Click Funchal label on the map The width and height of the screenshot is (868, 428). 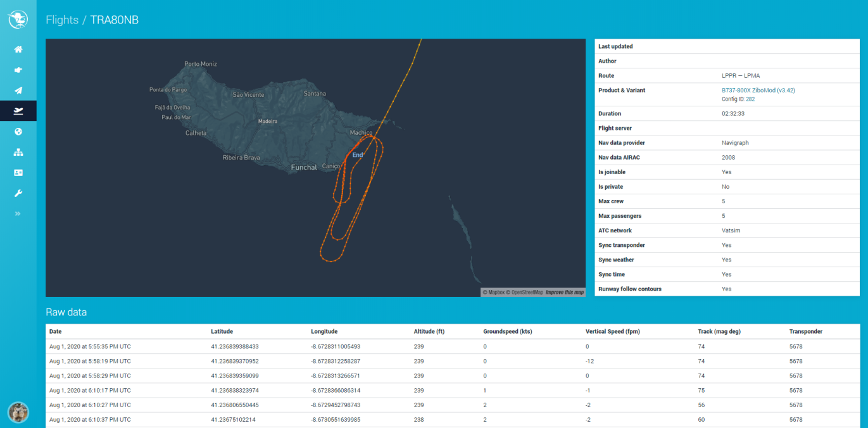pos(304,168)
